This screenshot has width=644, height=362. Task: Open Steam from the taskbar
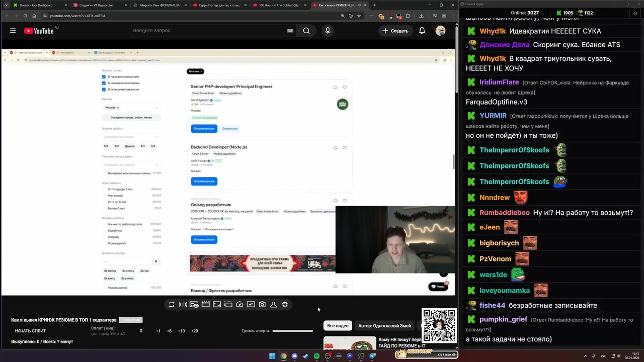coord(305,356)
